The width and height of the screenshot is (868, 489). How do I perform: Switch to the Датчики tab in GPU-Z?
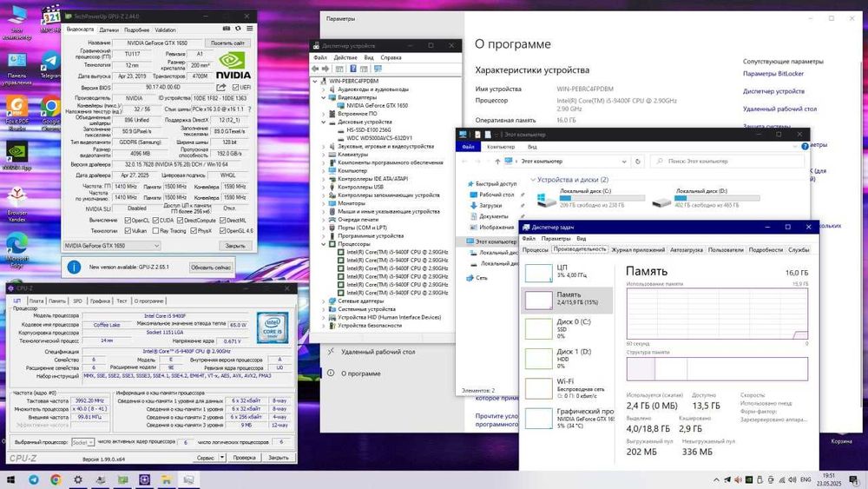tap(109, 30)
